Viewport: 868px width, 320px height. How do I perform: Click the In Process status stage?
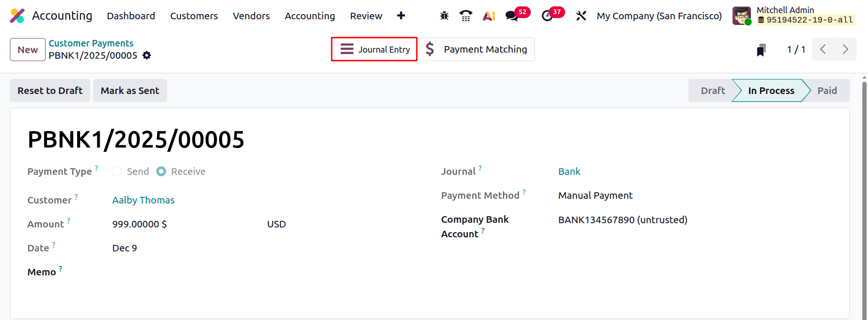pos(771,91)
